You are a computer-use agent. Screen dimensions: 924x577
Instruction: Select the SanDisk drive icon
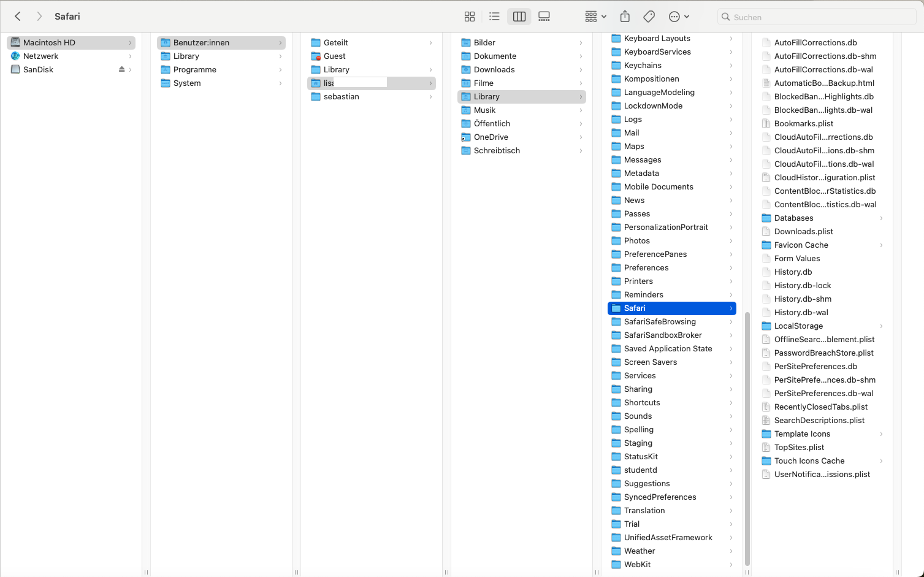(x=15, y=69)
